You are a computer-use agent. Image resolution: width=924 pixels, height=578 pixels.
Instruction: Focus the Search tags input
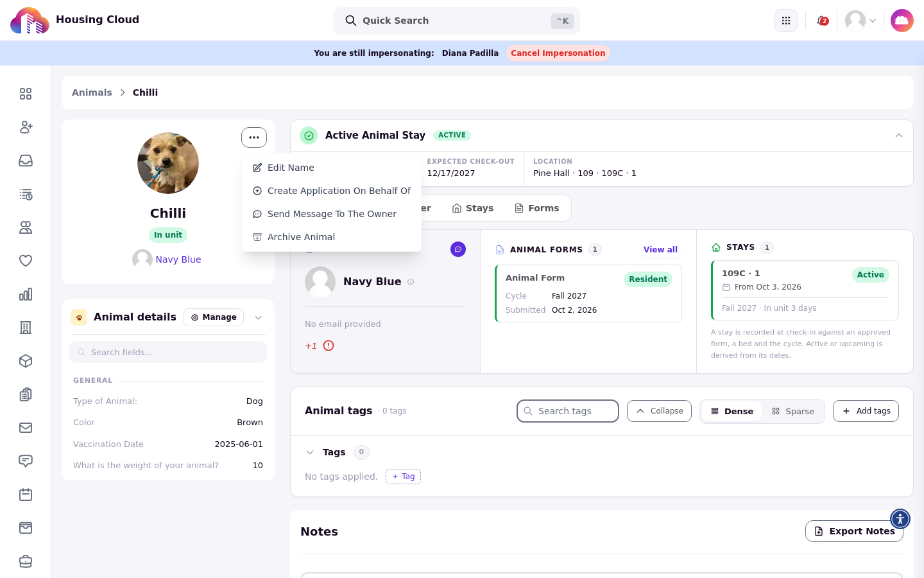pos(568,411)
